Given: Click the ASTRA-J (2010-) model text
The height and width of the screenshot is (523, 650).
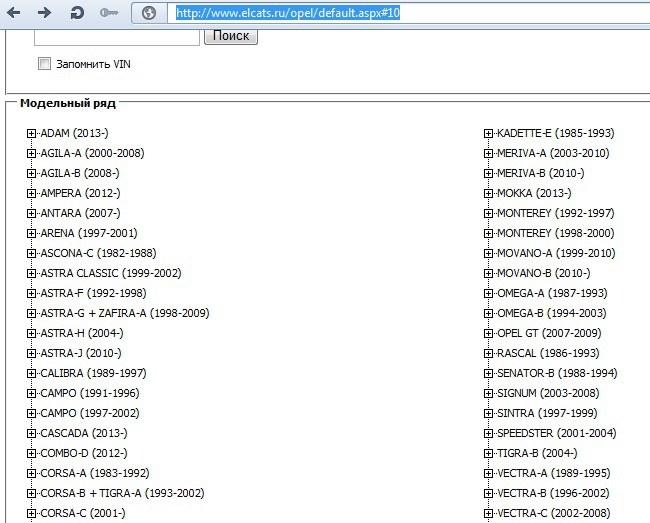Looking at the screenshot, I should tap(81, 354).
